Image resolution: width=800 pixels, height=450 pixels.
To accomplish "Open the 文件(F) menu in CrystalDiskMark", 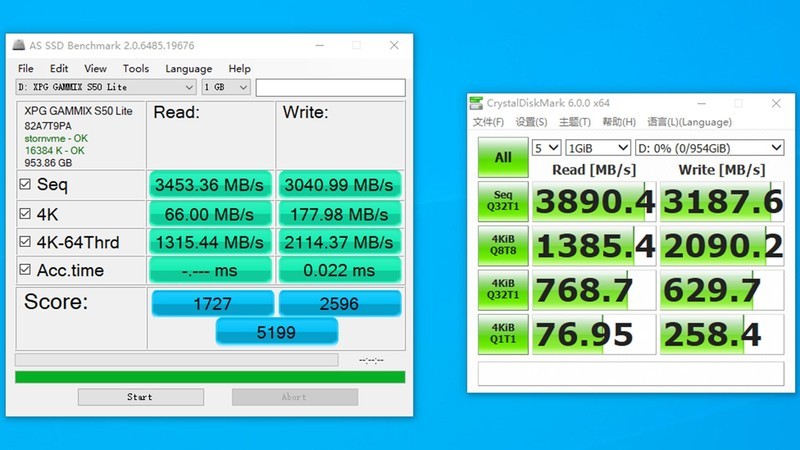I will (x=488, y=122).
